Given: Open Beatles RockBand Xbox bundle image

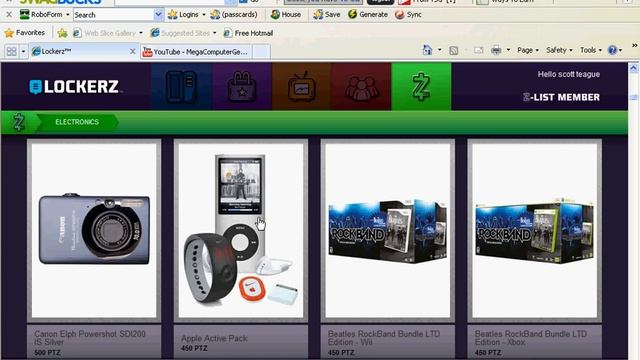Looking at the screenshot, I should 535,231.
